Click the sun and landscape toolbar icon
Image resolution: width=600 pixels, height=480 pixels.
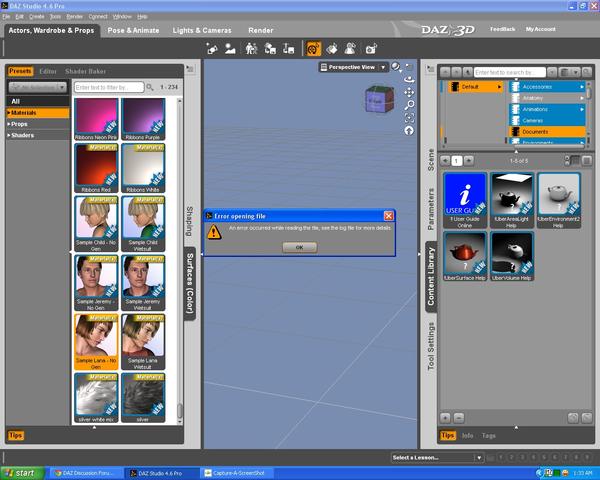230,49
